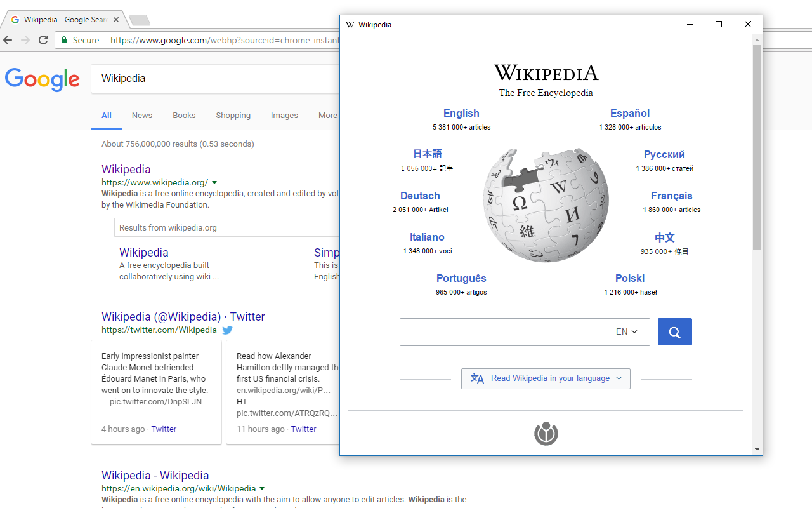Click the first Wikipedia result title on Google
The height and width of the screenshot is (508, 812).
126,170
